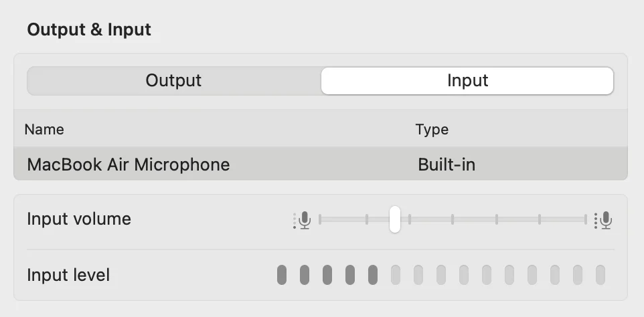Click the middle tick of Input volume slider

click(453, 219)
